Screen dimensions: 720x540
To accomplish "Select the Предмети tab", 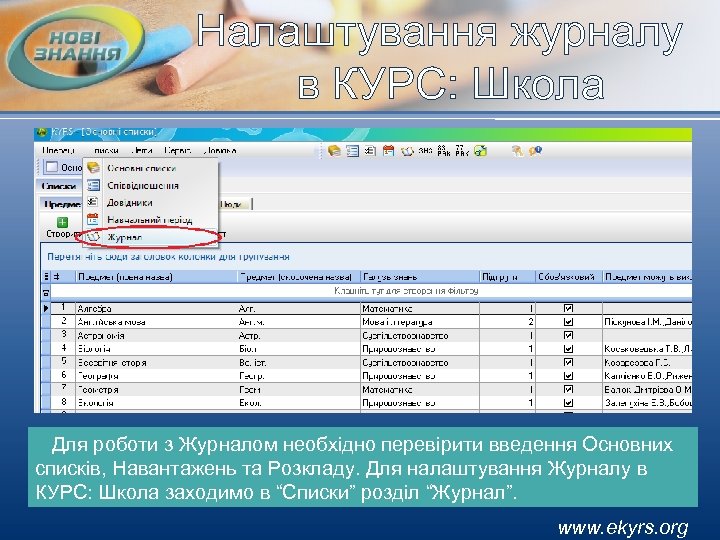I will pyautogui.click(x=62, y=204).
